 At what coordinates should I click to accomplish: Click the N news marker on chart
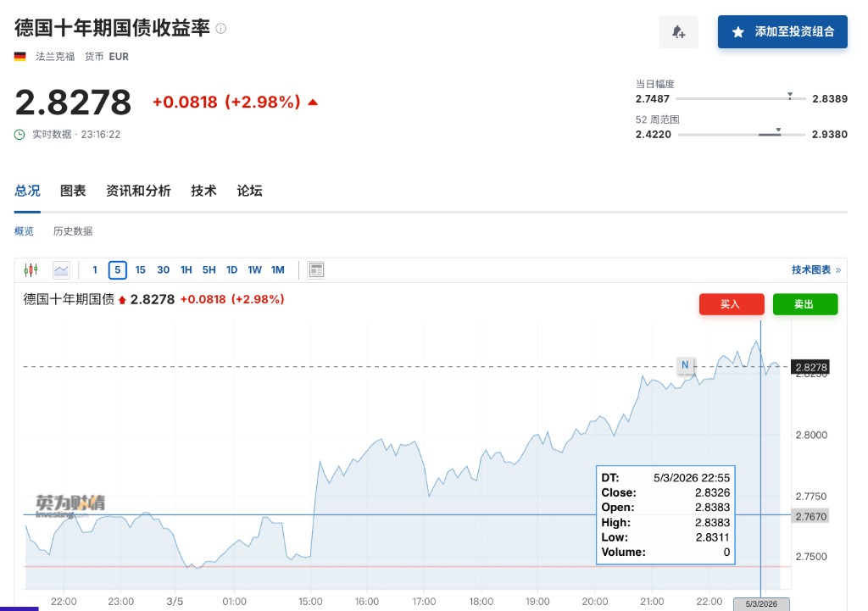tap(684, 365)
